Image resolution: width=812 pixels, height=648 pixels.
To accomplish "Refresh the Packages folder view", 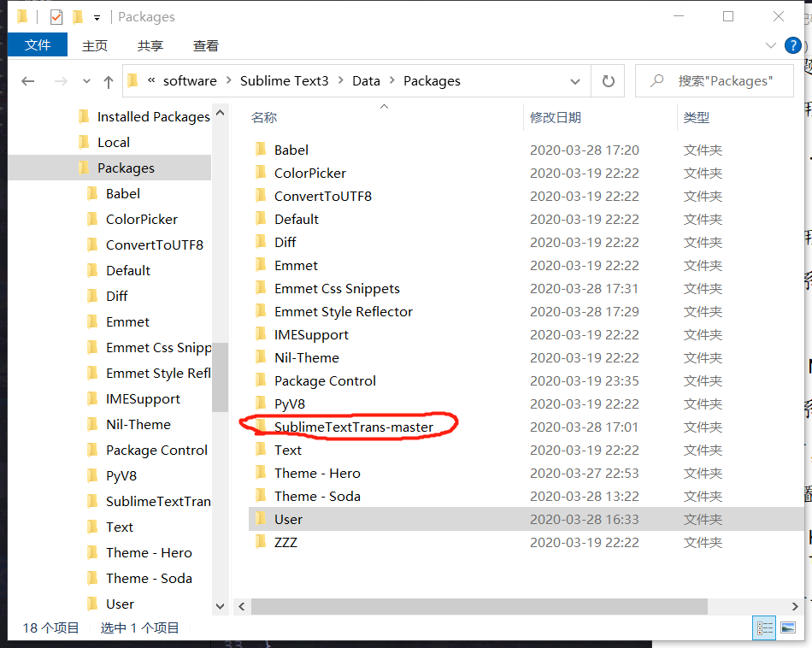I will click(608, 81).
